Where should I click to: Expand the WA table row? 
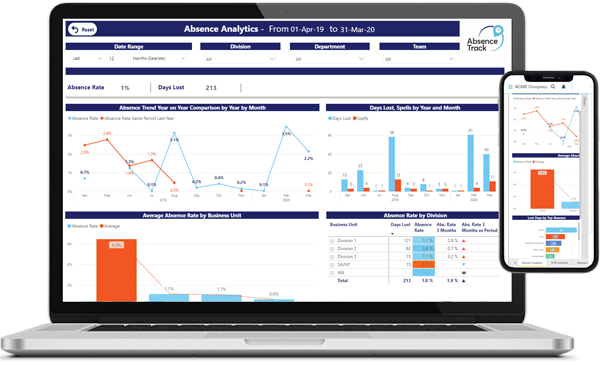pyautogui.click(x=332, y=273)
